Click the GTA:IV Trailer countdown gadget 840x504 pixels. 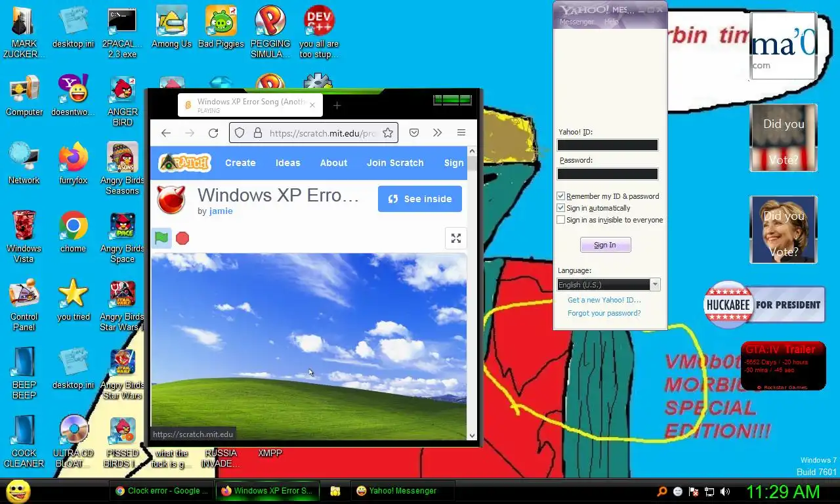point(783,366)
